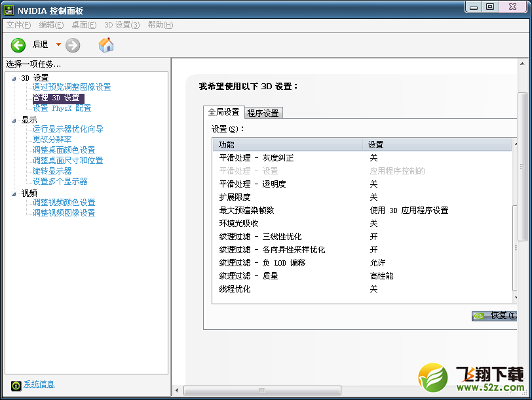
Task: Select the 扩展限度 row
Action: pos(362,197)
